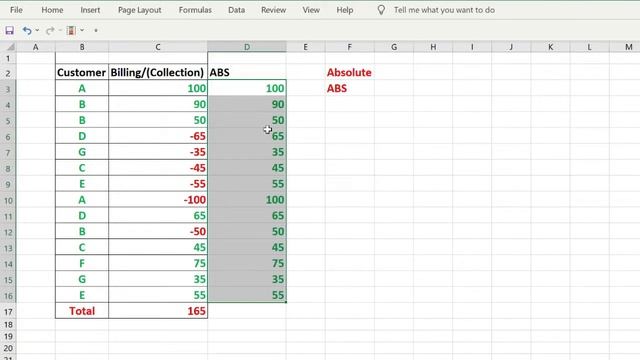Select cell with -35 in Billing column

tap(158, 152)
